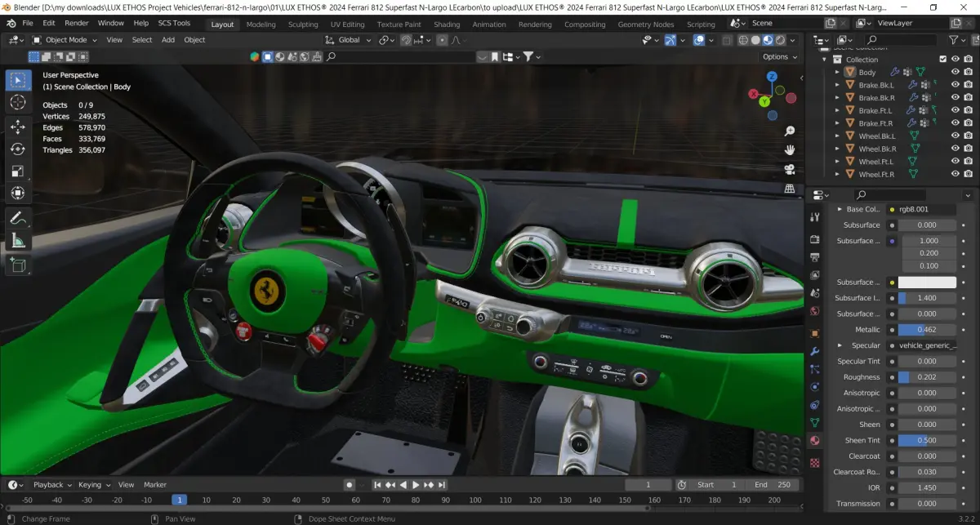Open the viewport Options dropdown

780,56
